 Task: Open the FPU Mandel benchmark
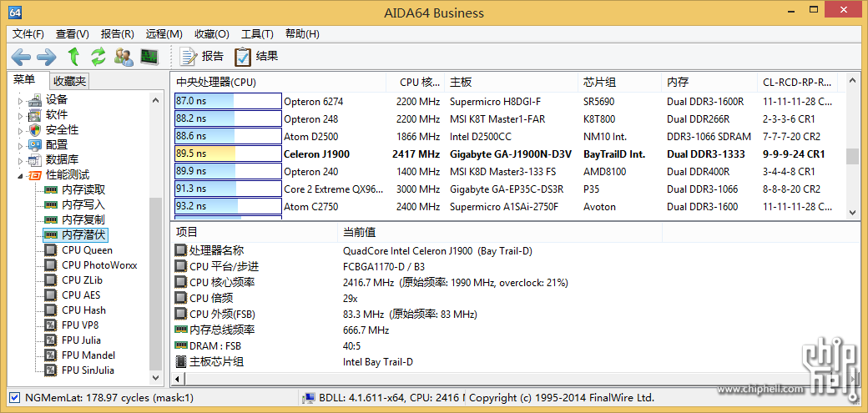pyautogui.click(x=88, y=355)
